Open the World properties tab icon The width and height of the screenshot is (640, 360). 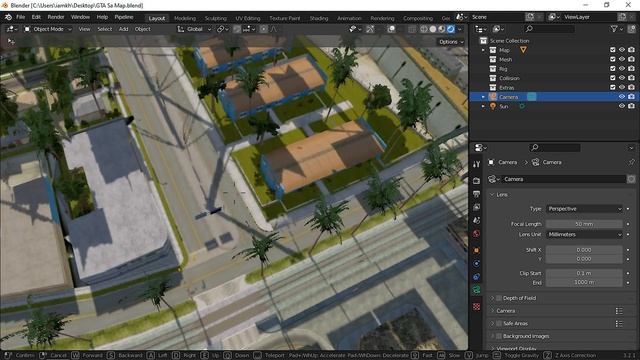click(x=476, y=234)
